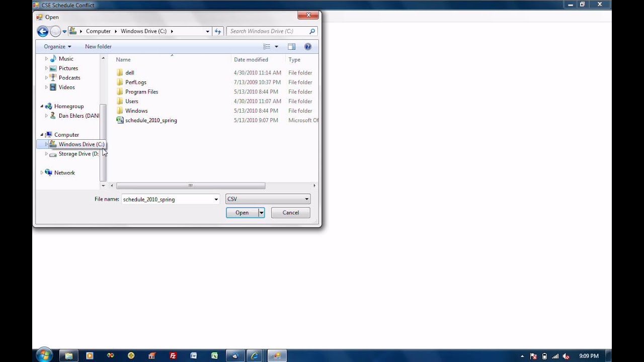
Task: Expand the Music library node
Action: coord(46,59)
